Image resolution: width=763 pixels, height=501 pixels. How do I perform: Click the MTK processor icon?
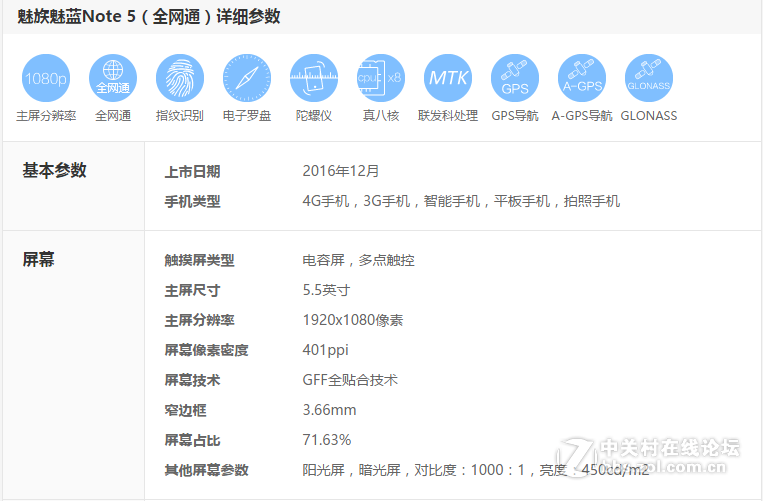[x=448, y=78]
